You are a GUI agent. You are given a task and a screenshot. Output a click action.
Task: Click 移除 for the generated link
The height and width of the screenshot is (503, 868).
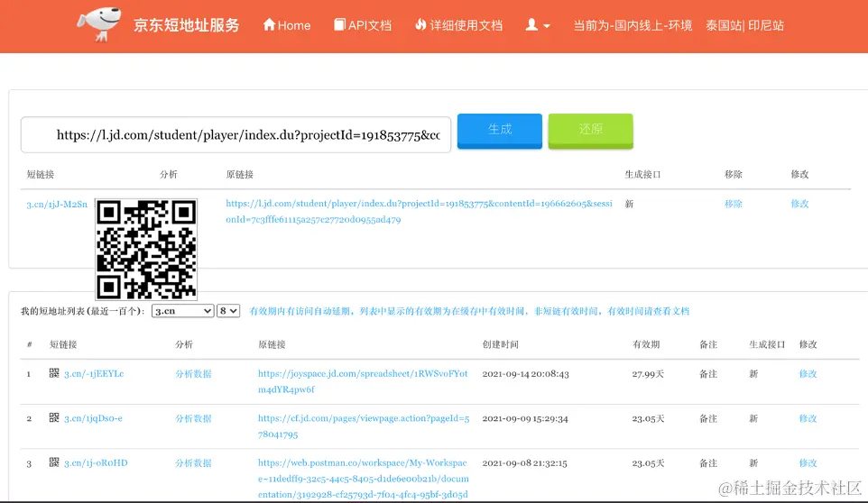pos(733,204)
